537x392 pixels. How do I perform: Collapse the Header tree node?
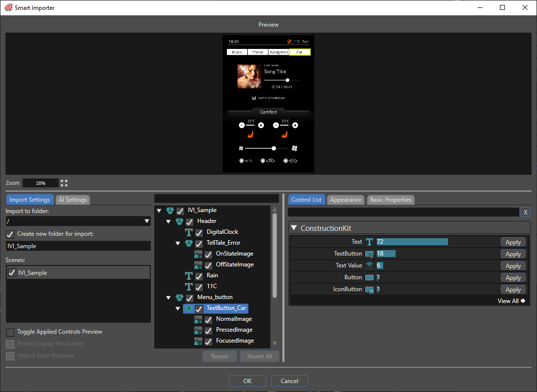(168, 221)
